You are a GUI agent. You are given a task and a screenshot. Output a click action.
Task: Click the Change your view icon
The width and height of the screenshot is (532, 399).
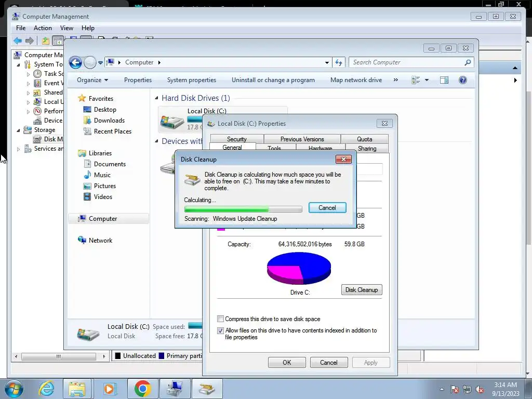click(x=416, y=80)
